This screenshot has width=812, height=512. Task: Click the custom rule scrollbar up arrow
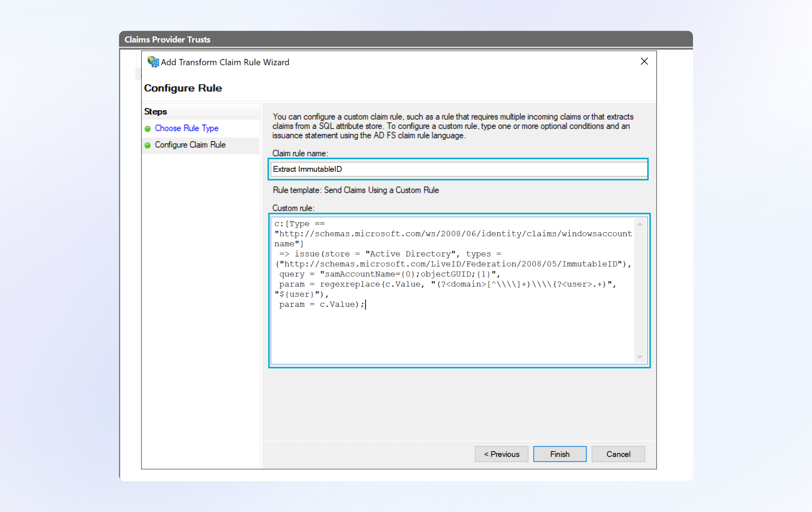pyautogui.click(x=640, y=225)
